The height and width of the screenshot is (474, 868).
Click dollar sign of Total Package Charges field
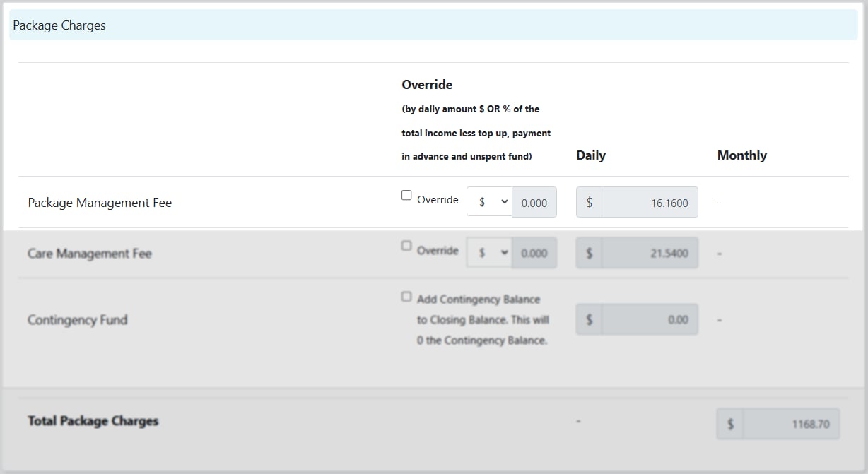click(x=730, y=424)
